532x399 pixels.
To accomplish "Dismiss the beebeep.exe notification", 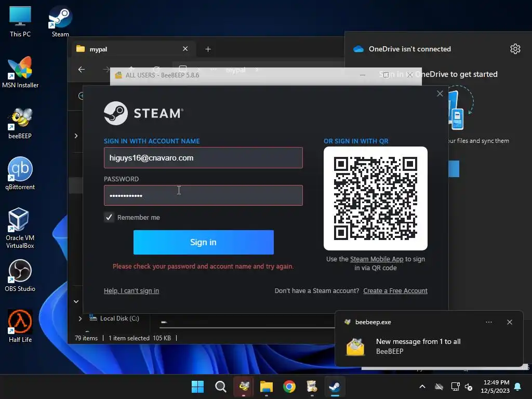I will tap(510, 322).
